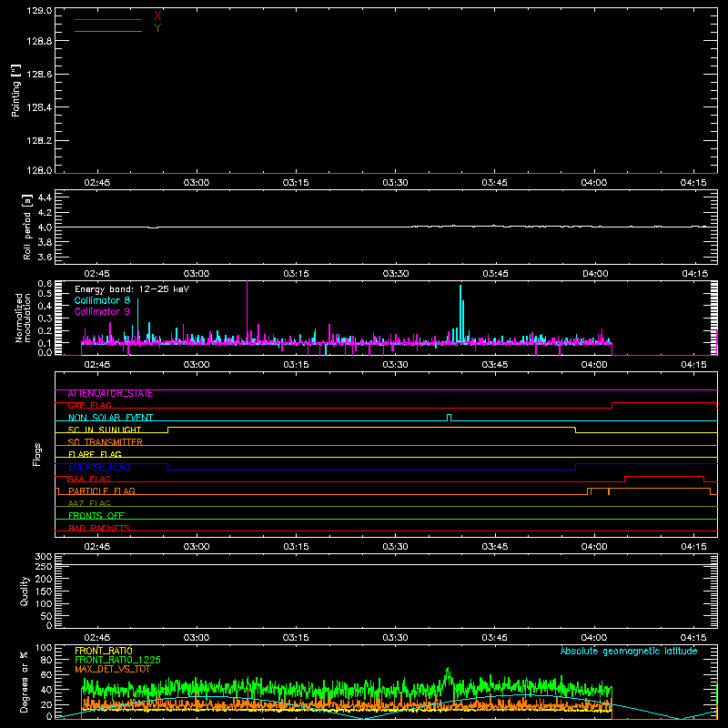
Task: Click the 0.6 tick on modulation axis
Action: pos(45,283)
